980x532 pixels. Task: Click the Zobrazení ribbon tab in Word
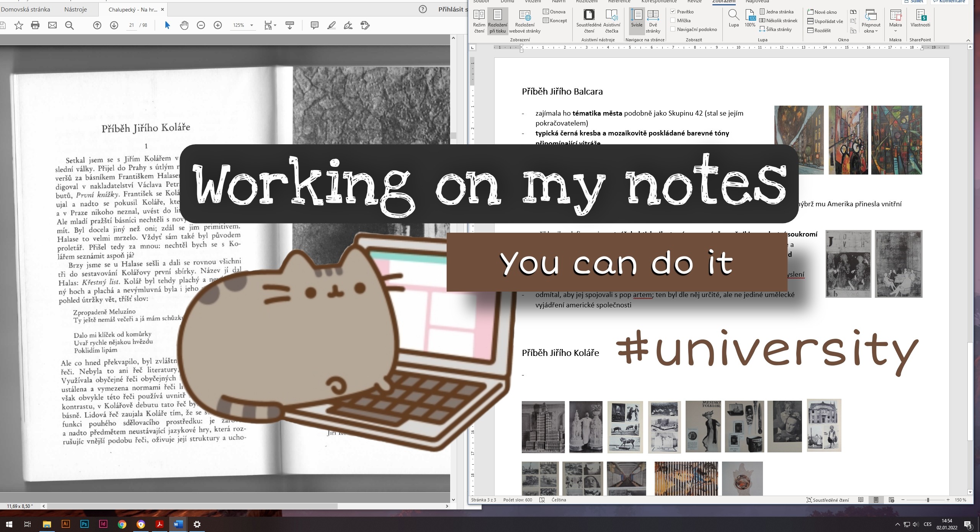(724, 1)
